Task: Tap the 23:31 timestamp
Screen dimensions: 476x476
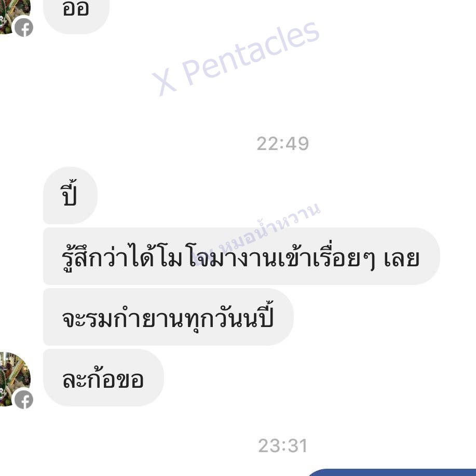Action: point(282,446)
